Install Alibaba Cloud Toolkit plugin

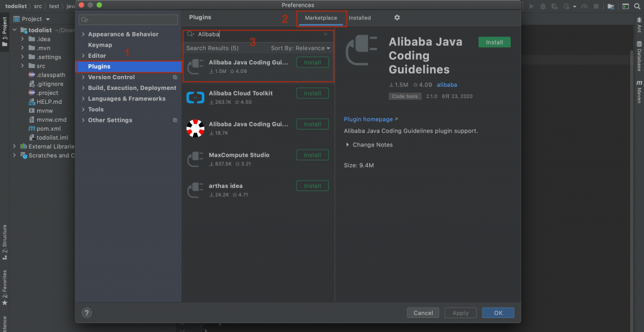tap(313, 93)
